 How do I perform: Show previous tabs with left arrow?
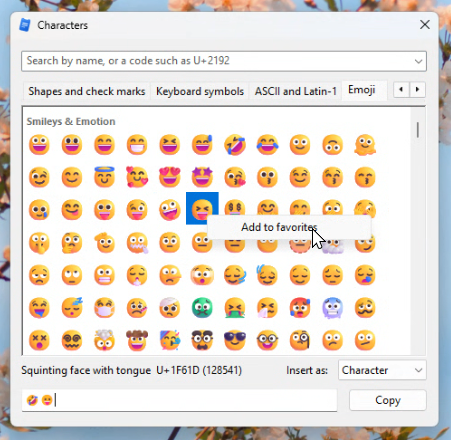tap(401, 89)
